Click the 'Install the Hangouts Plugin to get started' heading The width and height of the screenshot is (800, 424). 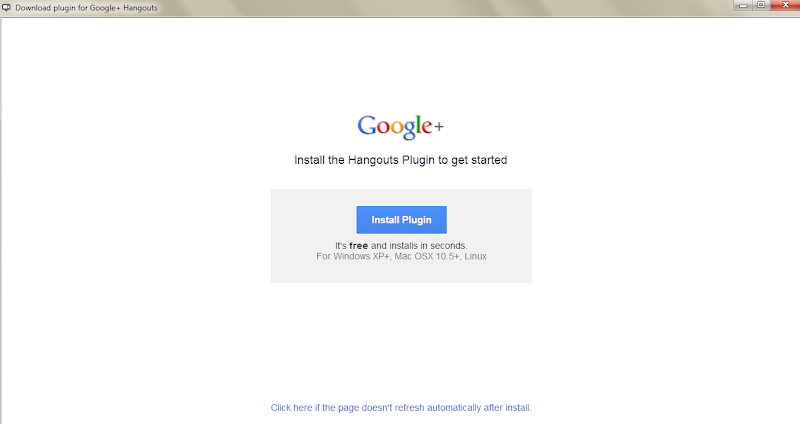[x=401, y=160]
